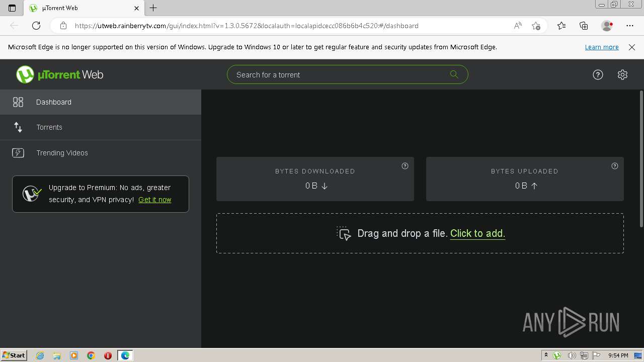Select Dashboard in sidebar
This screenshot has width=644, height=362.
(x=101, y=102)
